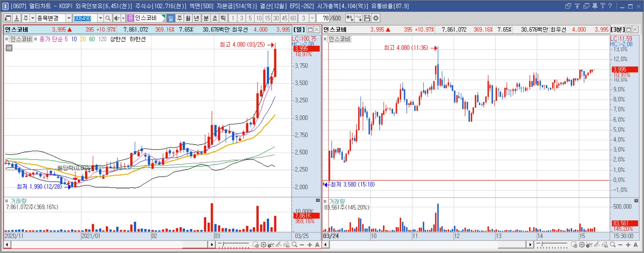Zoom out with minus on daily chart
The height and width of the screenshot is (253, 644).
(x=302, y=245)
